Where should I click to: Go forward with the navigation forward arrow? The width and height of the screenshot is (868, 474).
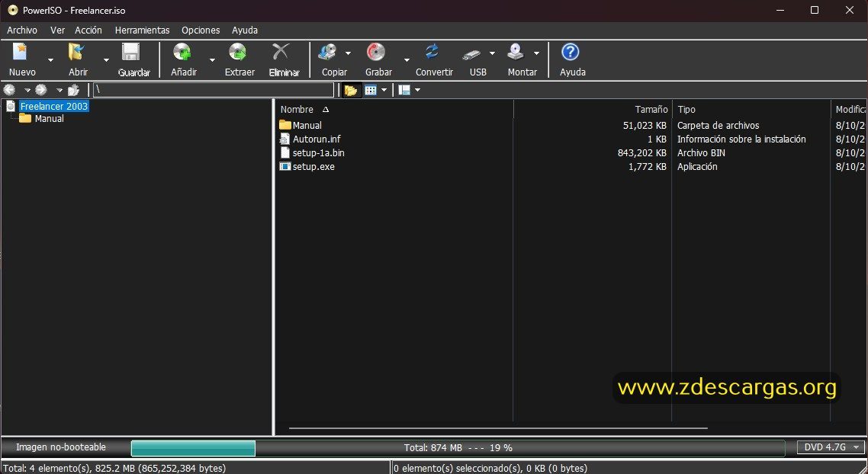41,90
